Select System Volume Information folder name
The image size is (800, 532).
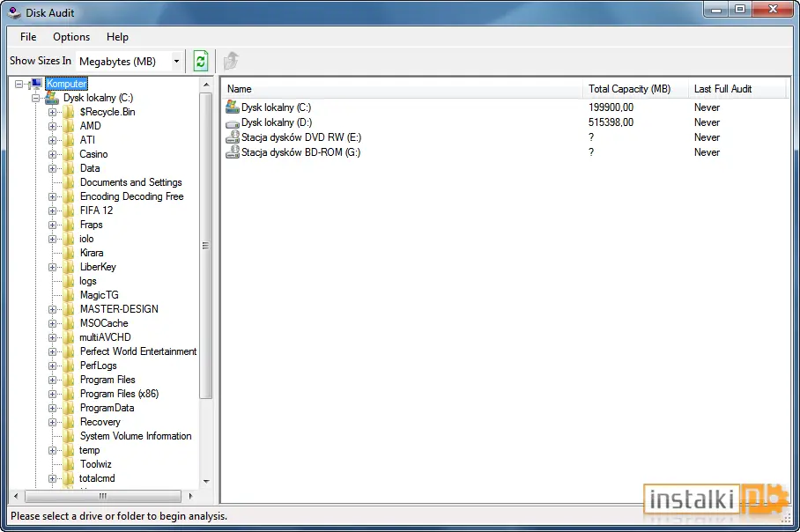click(x=136, y=436)
